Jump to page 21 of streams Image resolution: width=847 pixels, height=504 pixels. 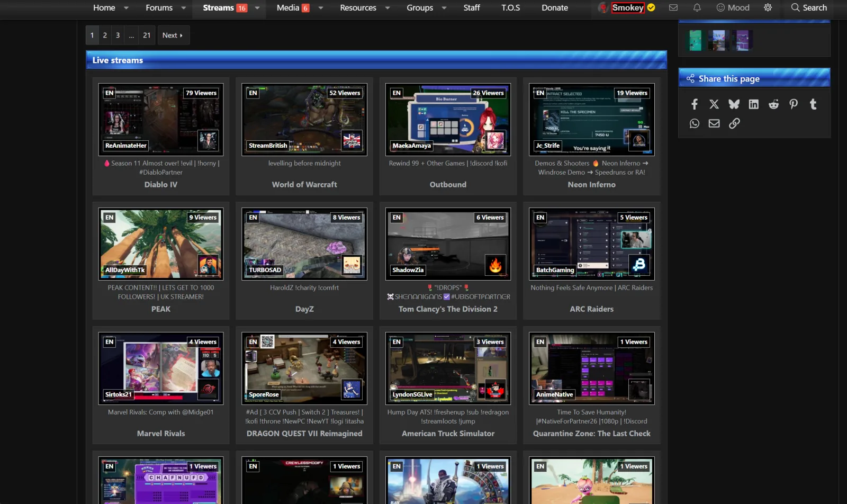coord(147,35)
